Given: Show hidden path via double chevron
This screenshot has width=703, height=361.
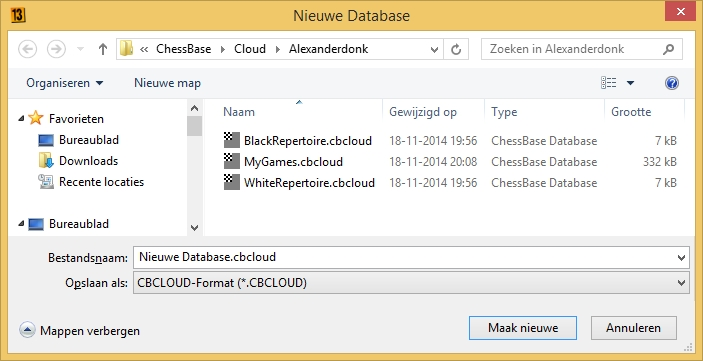Looking at the screenshot, I should 144,49.
